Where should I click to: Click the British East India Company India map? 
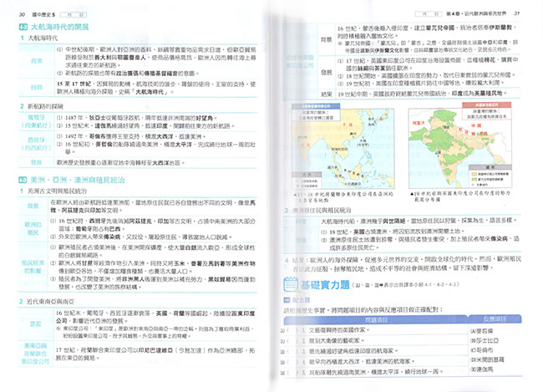[x=460, y=148]
